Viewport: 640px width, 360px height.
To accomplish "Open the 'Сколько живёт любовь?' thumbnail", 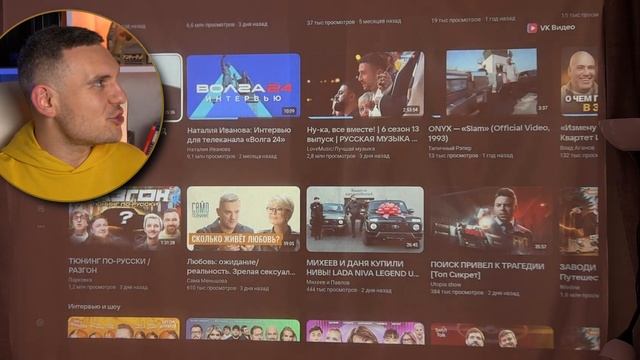I will click(x=243, y=219).
